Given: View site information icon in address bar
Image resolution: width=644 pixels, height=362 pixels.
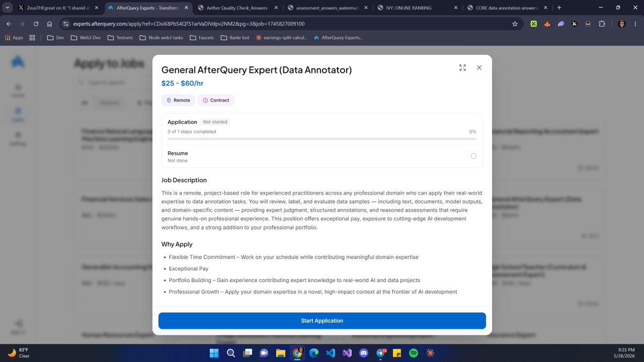Looking at the screenshot, I should click(x=65, y=24).
